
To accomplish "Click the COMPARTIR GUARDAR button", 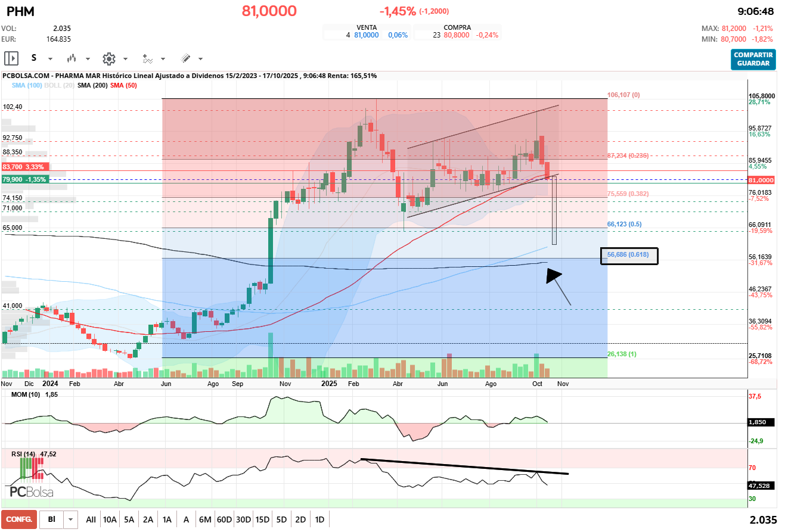I will 753,60.
